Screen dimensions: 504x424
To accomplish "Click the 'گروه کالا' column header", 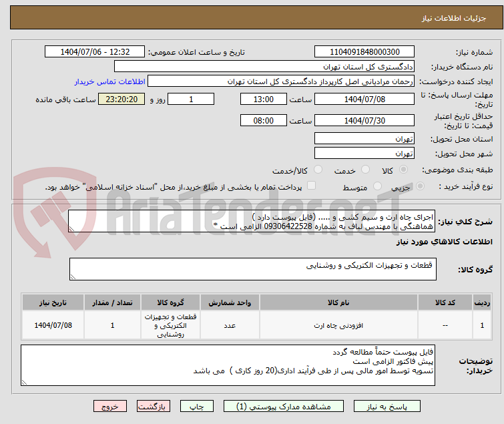I will coord(170,302).
